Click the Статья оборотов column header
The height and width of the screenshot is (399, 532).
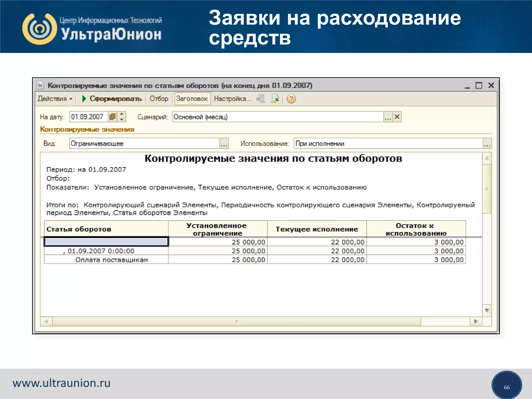[106, 229]
